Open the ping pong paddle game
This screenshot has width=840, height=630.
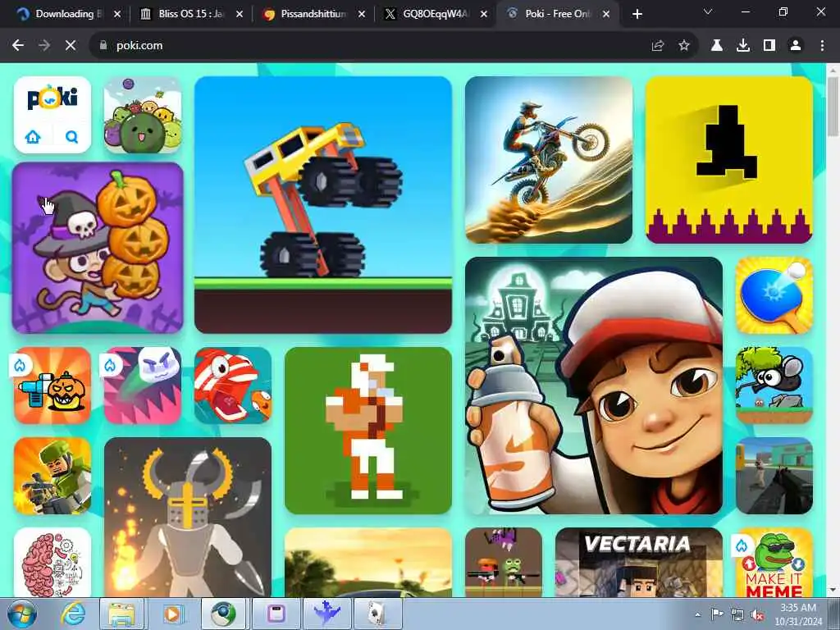pos(774,295)
